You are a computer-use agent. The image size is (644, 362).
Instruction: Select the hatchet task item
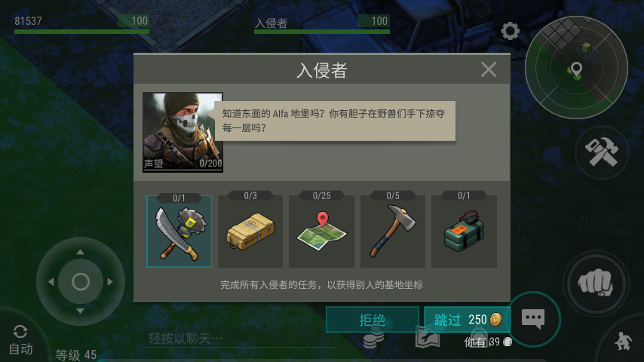(x=393, y=232)
